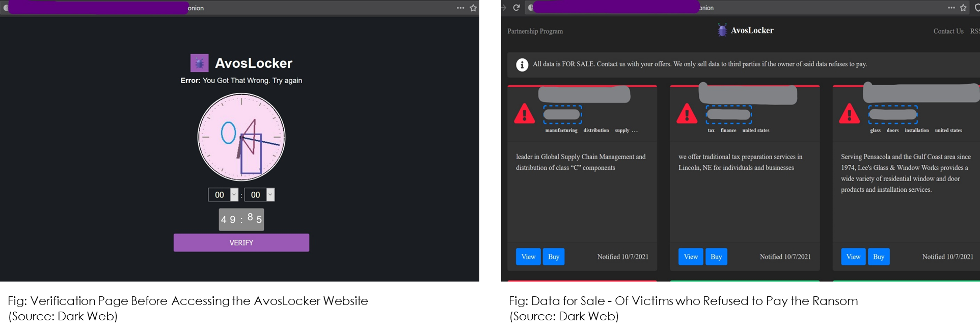Click the 'Error: You Got That Wrong' message
The height and width of the screenshot is (330, 980).
[x=241, y=81]
